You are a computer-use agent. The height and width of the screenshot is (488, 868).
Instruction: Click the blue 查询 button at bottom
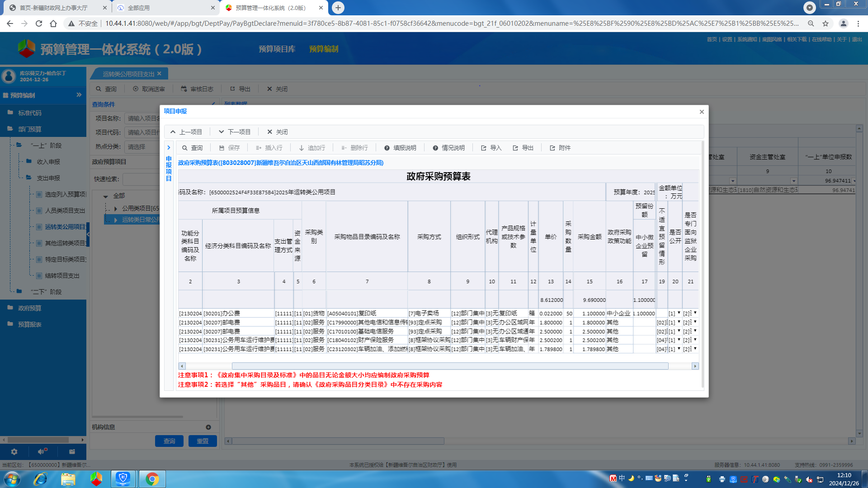click(169, 441)
